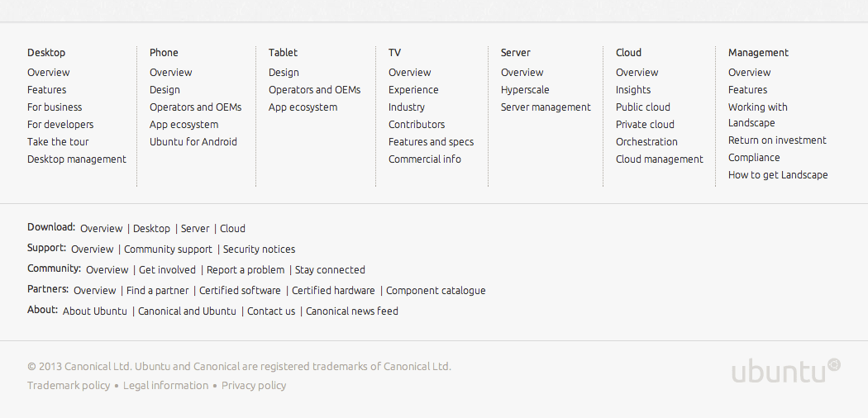
Task: Click the Ubuntu logo in footer
Action: 785,371
